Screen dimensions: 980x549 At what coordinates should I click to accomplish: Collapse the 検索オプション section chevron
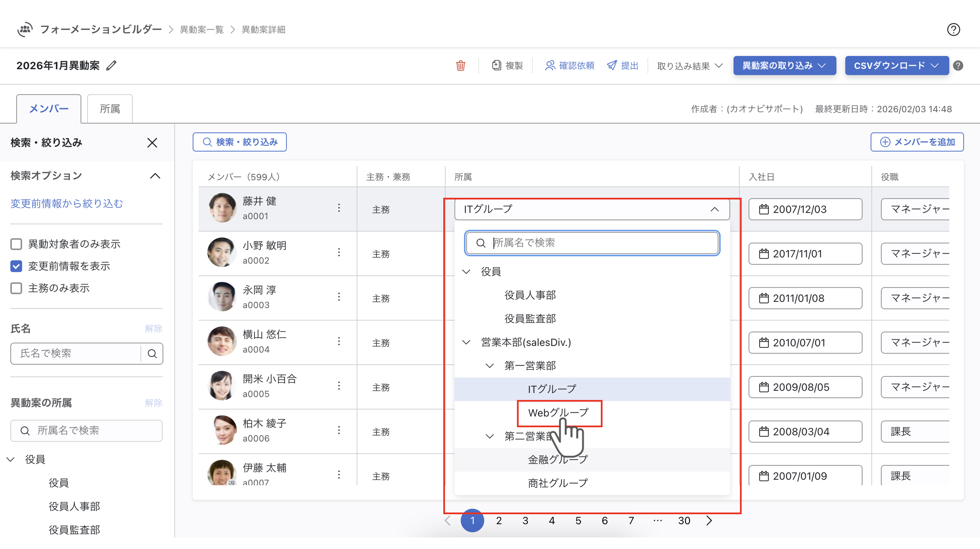tap(155, 176)
